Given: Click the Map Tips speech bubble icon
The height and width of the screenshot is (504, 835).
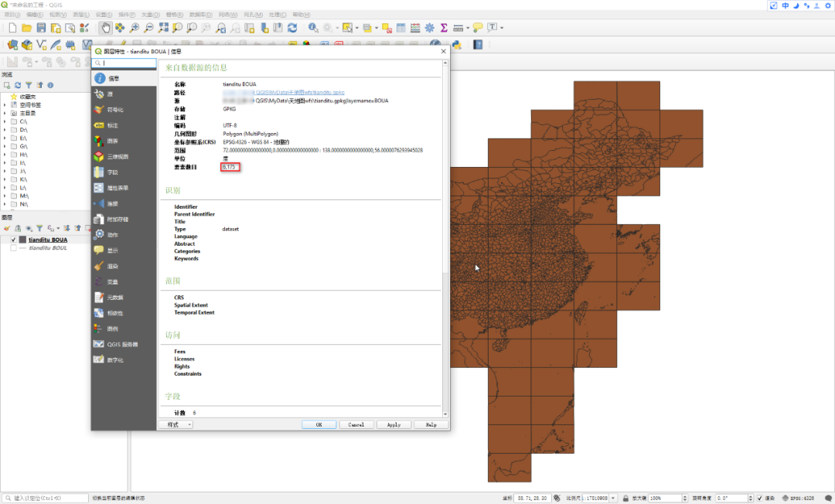Looking at the screenshot, I should 478,28.
